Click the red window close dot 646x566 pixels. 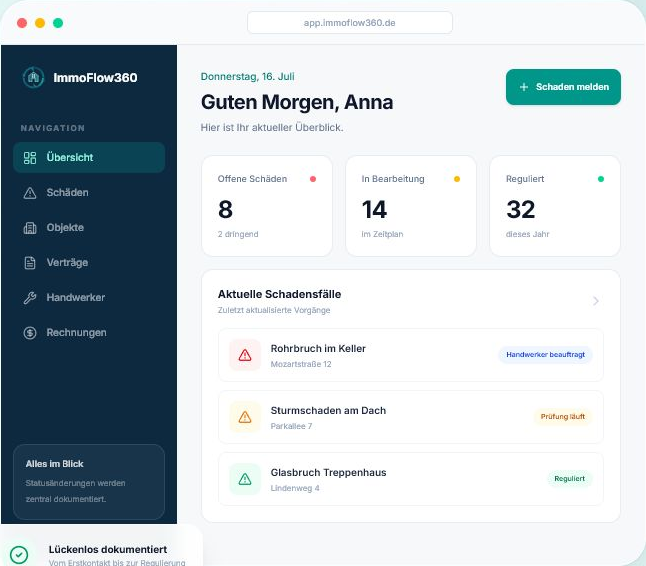click(22, 23)
